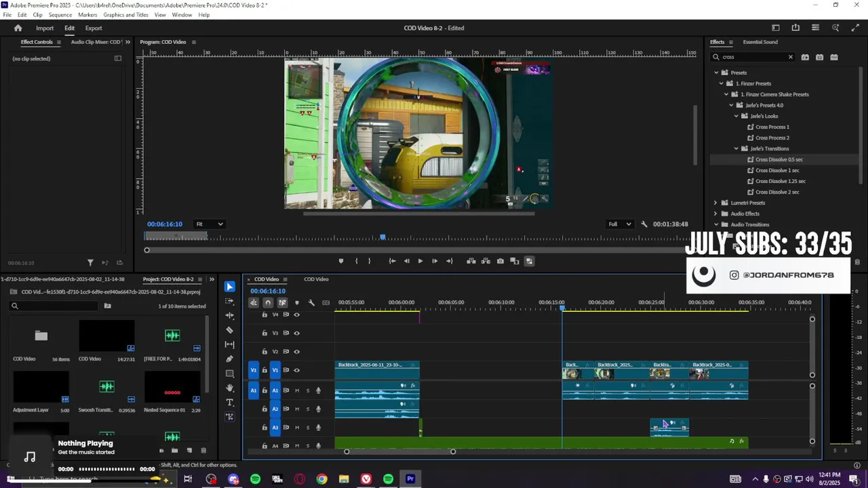Select the Type tool
This screenshot has width=868, height=488.
coord(229,402)
